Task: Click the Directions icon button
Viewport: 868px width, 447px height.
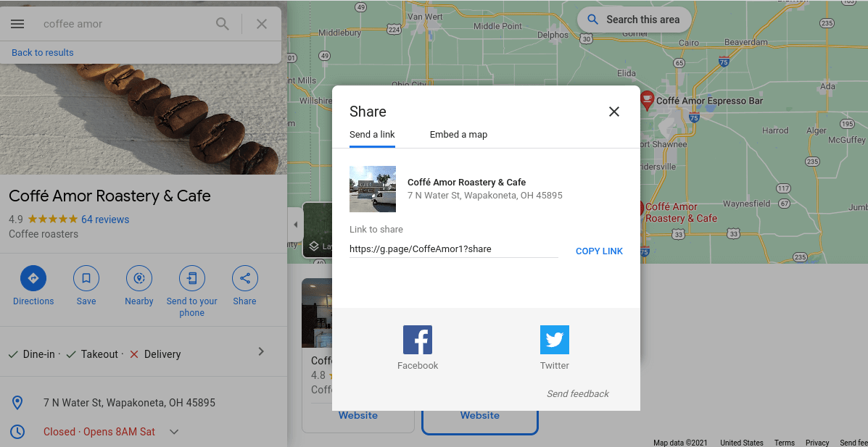Action: coord(33,278)
